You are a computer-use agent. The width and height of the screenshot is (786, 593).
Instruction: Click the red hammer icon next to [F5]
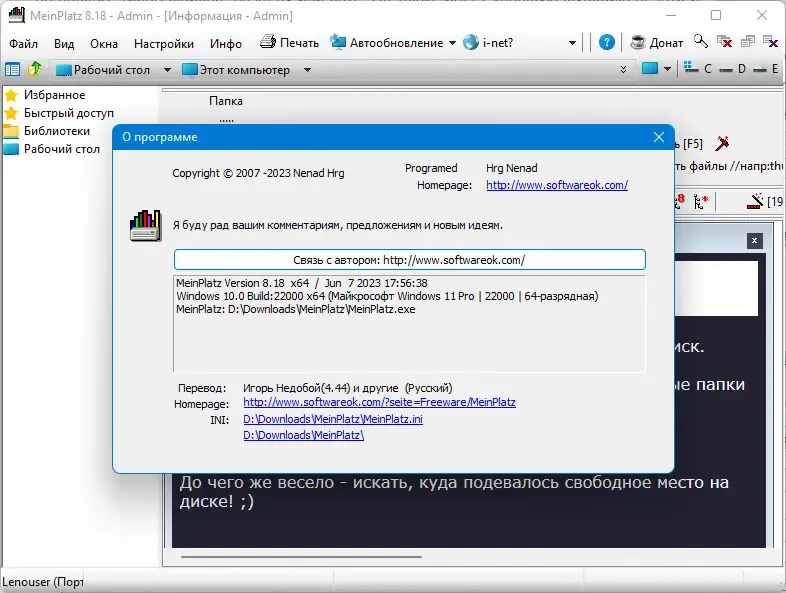[x=722, y=143]
